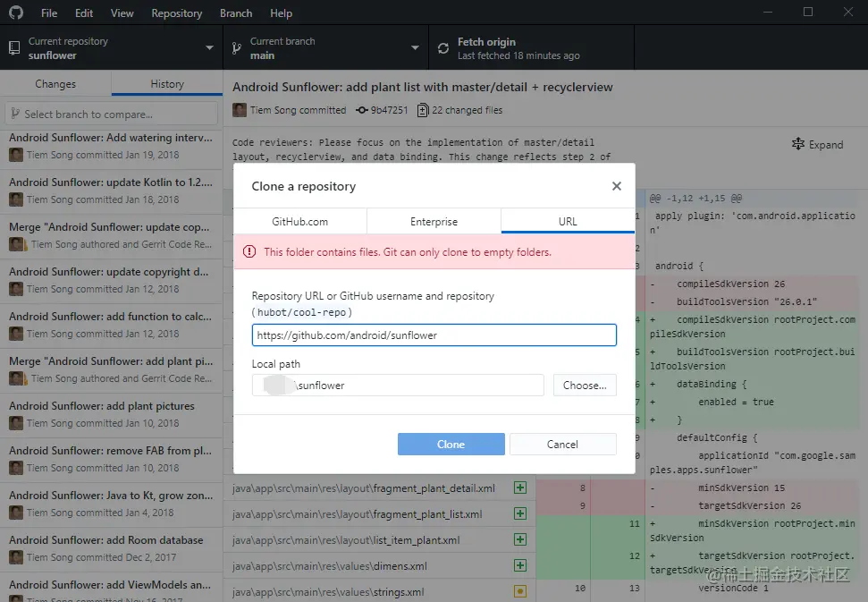868x602 pixels.
Task: Click the Choose... local path button
Action: click(x=585, y=386)
